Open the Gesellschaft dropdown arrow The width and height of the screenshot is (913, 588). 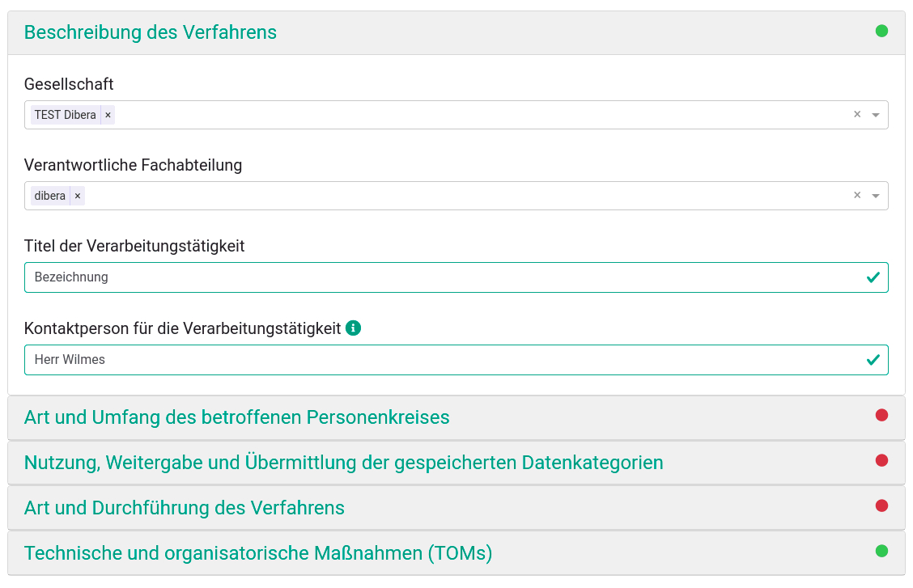pos(875,115)
